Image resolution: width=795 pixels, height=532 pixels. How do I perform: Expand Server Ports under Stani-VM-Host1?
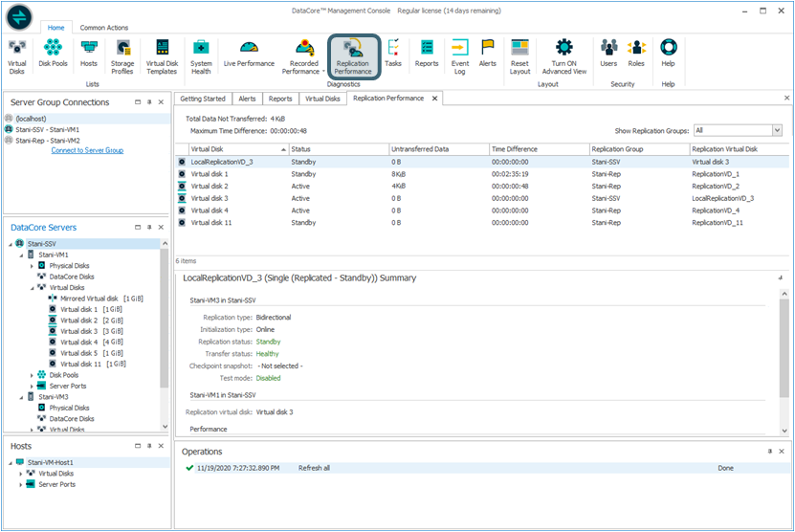(x=21, y=485)
